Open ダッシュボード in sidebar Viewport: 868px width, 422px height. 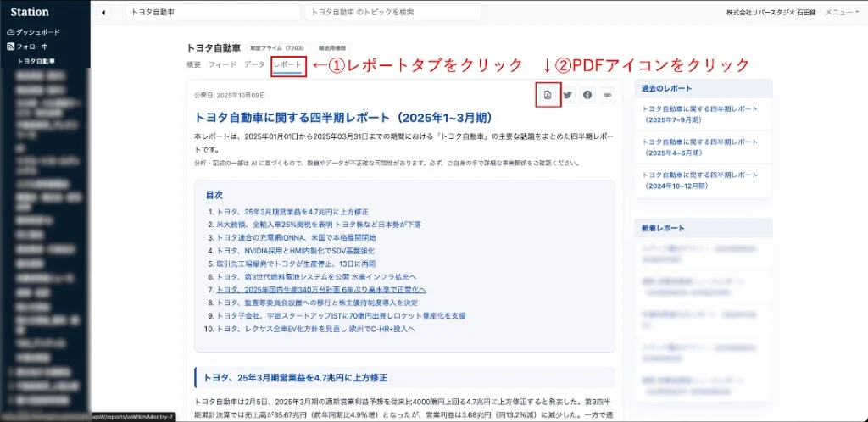[x=34, y=32]
